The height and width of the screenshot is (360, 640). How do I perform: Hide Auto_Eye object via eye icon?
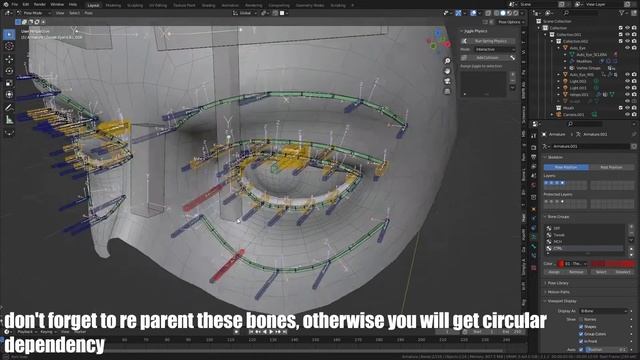[627, 48]
